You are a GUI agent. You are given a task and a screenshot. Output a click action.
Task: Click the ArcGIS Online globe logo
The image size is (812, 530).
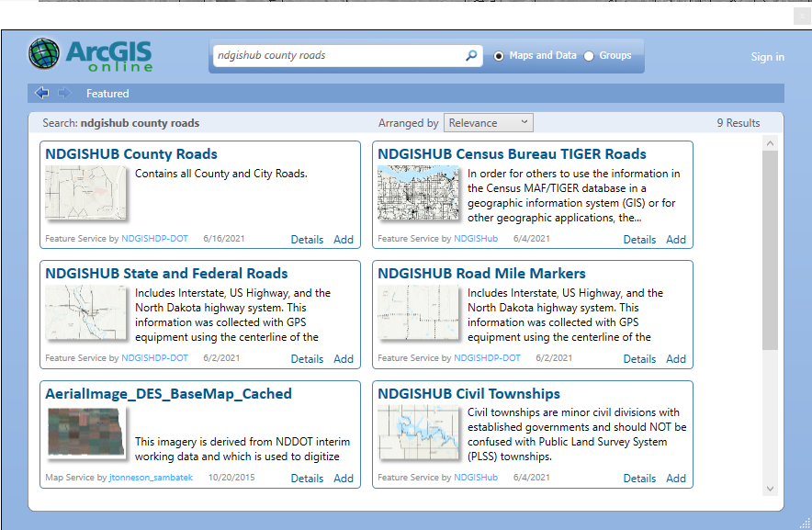click(44, 53)
